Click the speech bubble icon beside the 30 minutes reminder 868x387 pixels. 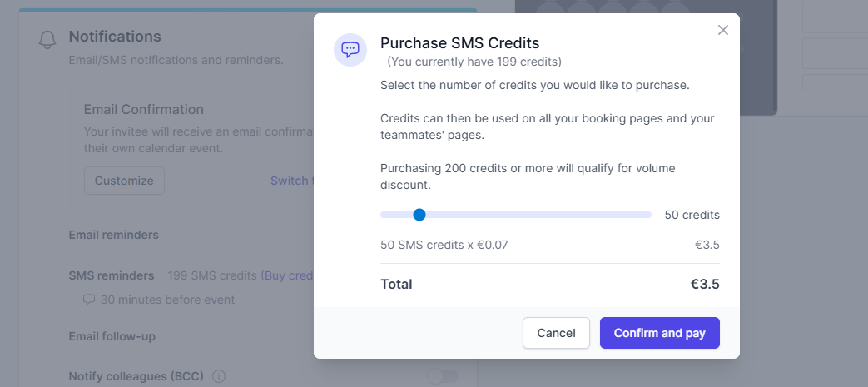pyautogui.click(x=89, y=300)
